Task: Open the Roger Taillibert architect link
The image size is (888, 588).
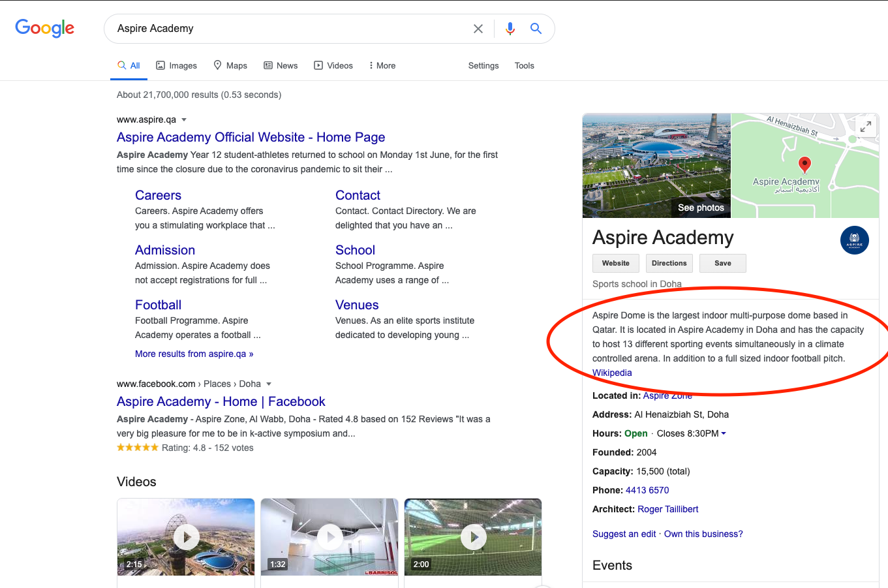Action: pos(668,509)
